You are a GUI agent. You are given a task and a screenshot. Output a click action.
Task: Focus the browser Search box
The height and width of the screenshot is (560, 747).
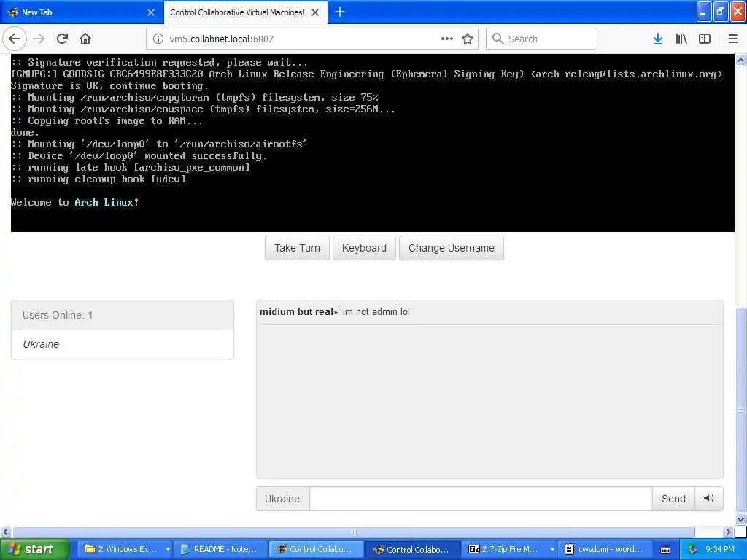(x=541, y=39)
